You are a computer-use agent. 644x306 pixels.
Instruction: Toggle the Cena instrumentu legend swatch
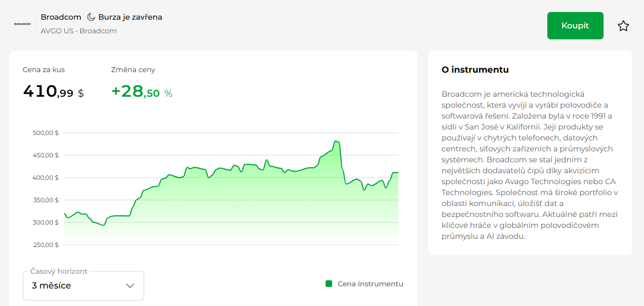[329, 284]
